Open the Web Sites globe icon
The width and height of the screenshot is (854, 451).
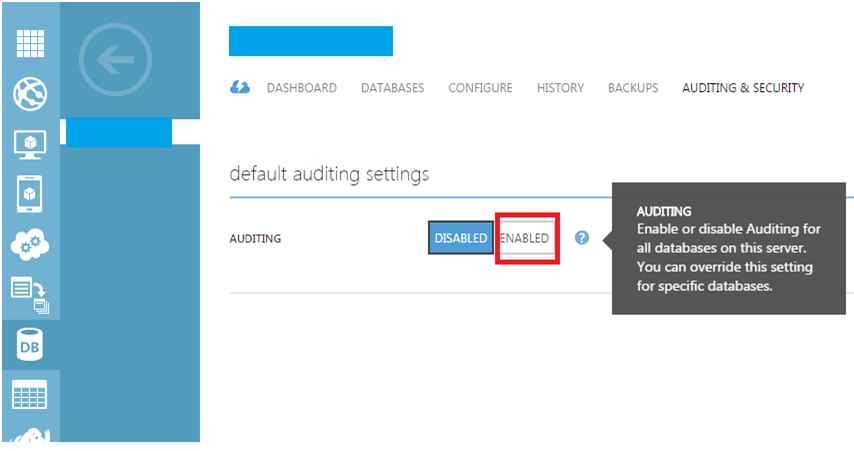click(30, 94)
